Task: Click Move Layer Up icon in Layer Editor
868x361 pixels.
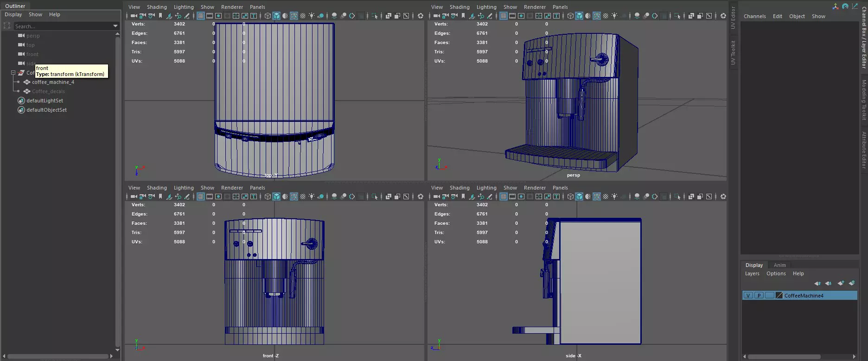Action: coord(817,283)
